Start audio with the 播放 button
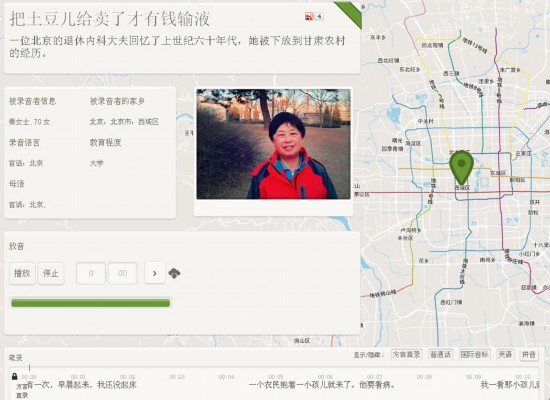Screen dimensions: 550x400 coord(22,273)
